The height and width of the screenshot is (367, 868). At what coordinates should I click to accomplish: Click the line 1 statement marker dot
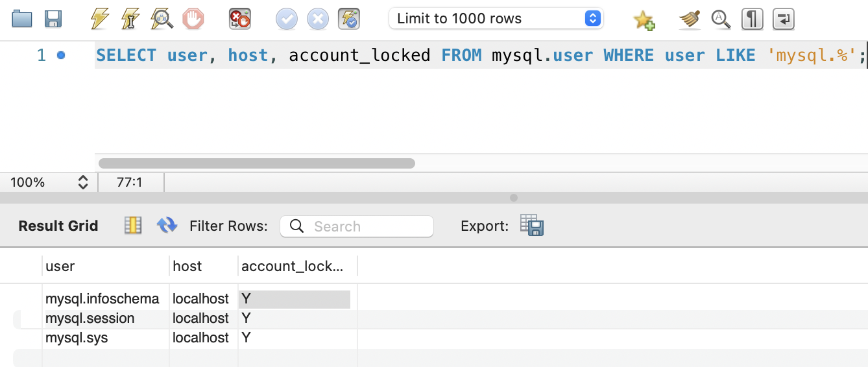pyautogui.click(x=61, y=56)
